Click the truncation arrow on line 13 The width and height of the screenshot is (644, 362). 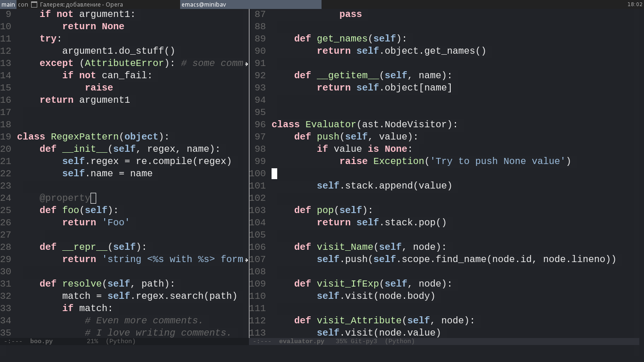(x=247, y=64)
